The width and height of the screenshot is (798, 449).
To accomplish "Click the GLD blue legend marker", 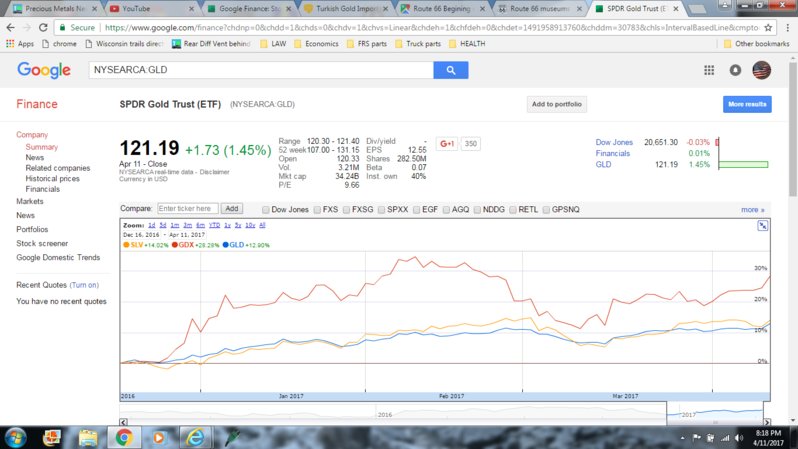I will coord(225,245).
